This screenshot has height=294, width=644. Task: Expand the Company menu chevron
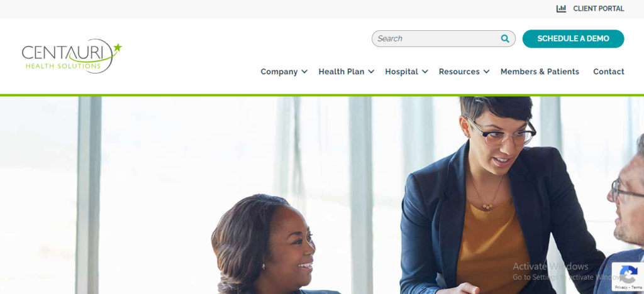(304, 72)
